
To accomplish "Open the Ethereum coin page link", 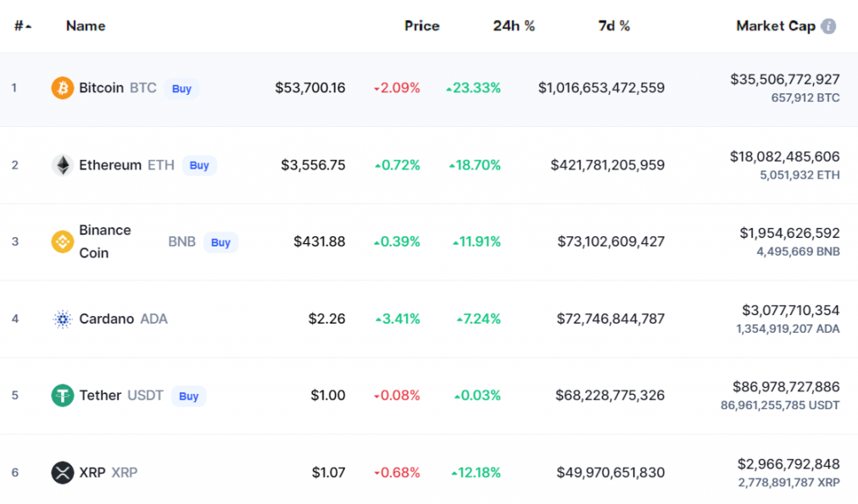I will pos(110,165).
